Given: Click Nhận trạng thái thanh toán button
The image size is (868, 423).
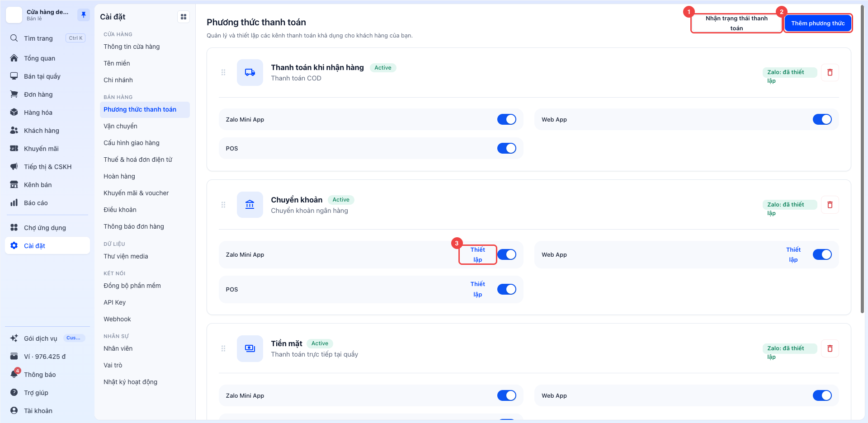Looking at the screenshot, I should [736, 23].
